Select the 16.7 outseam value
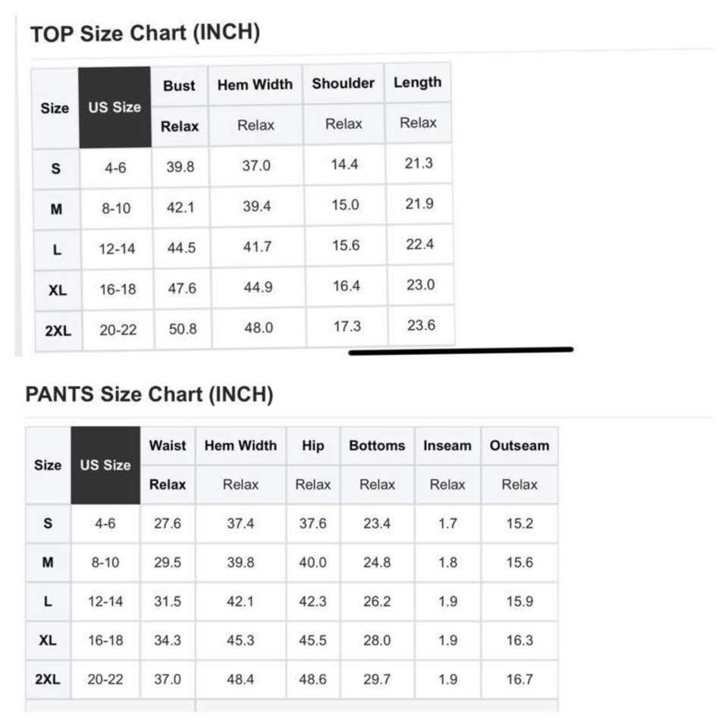Screen dimensions: 728x728 click(x=519, y=679)
